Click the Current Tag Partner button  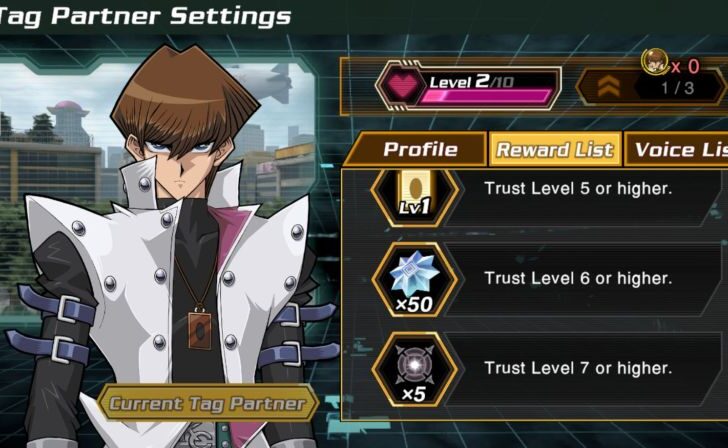(208, 403)
